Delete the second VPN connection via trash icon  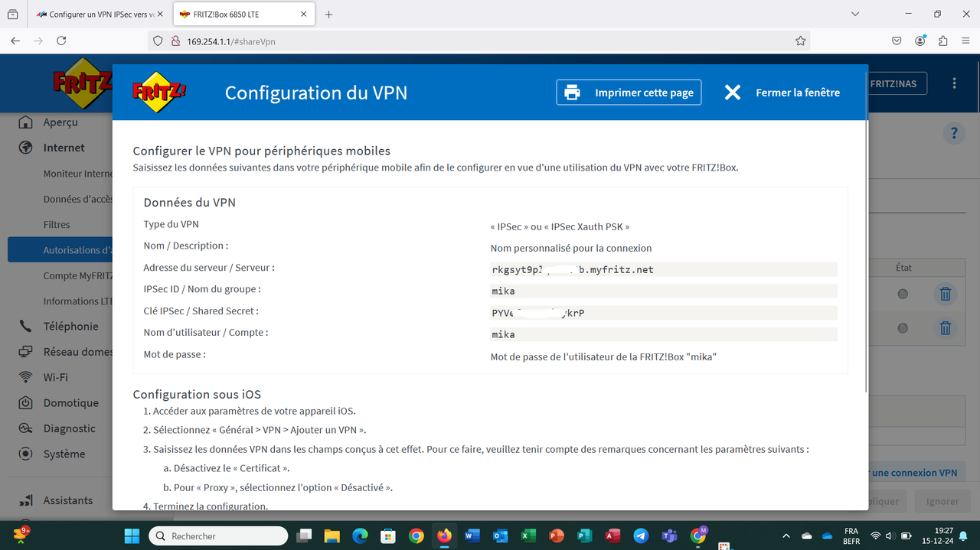pyautogui.click(x=946, y=328)
